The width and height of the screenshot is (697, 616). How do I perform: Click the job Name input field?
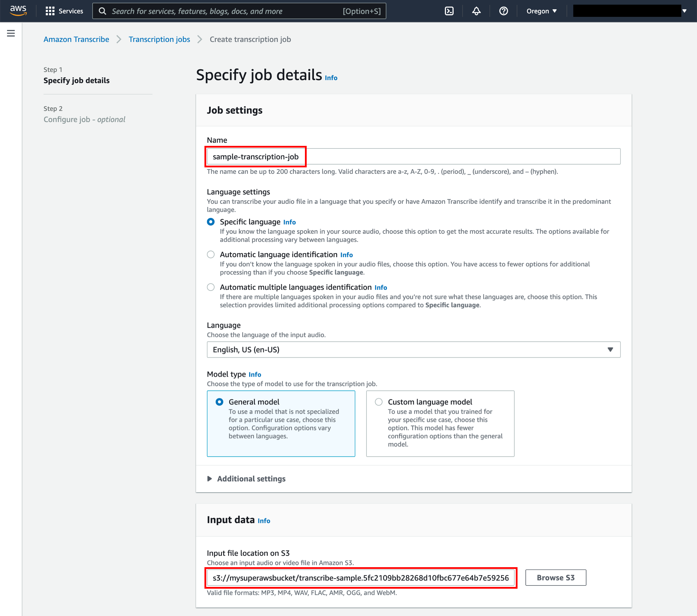413,157
